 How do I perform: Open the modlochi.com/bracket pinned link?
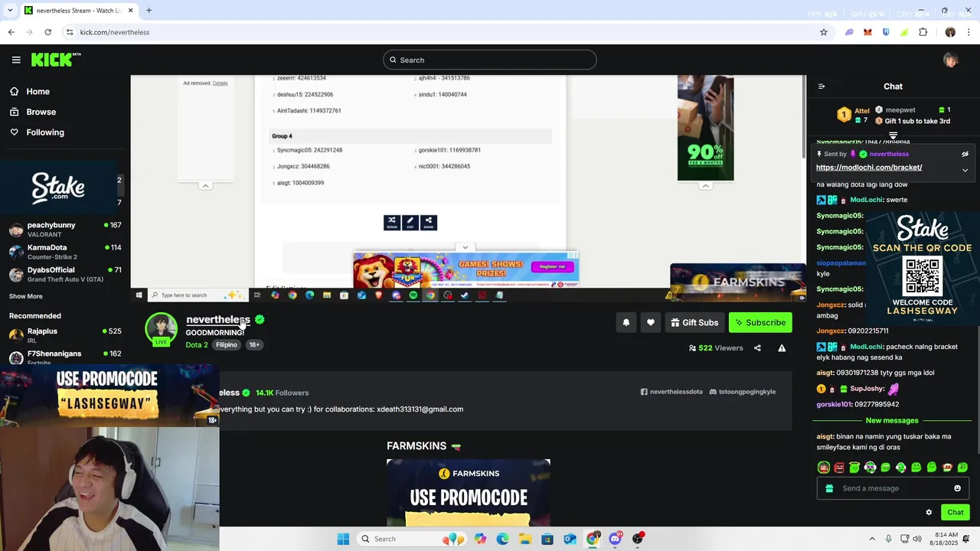(x=869, y=168)
